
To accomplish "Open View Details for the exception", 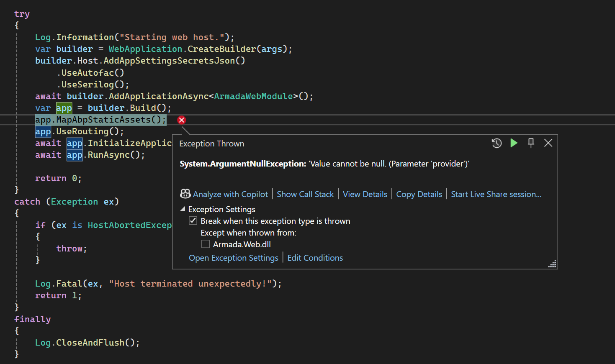I will pyautogui.click(x=365, y=194).
